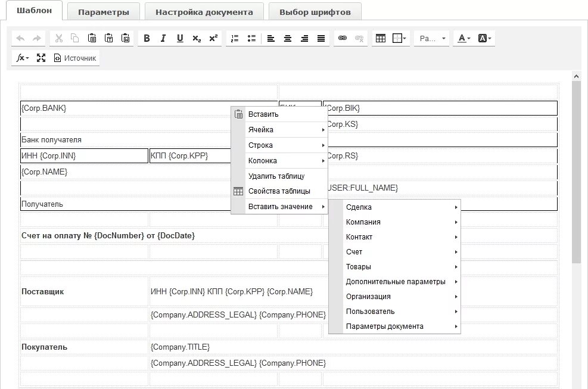Redo the last action
Viewport: 588px width, 389px height.
pos(37,38)
